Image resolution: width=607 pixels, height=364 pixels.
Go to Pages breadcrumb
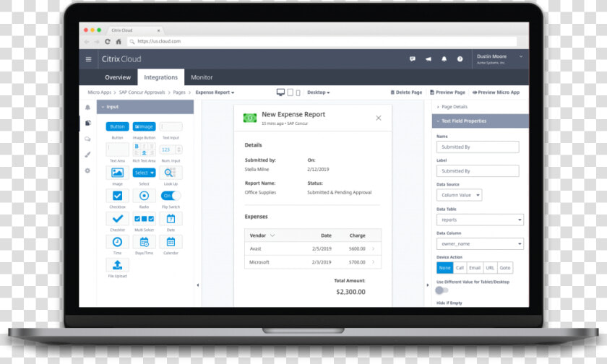point(179,92)
